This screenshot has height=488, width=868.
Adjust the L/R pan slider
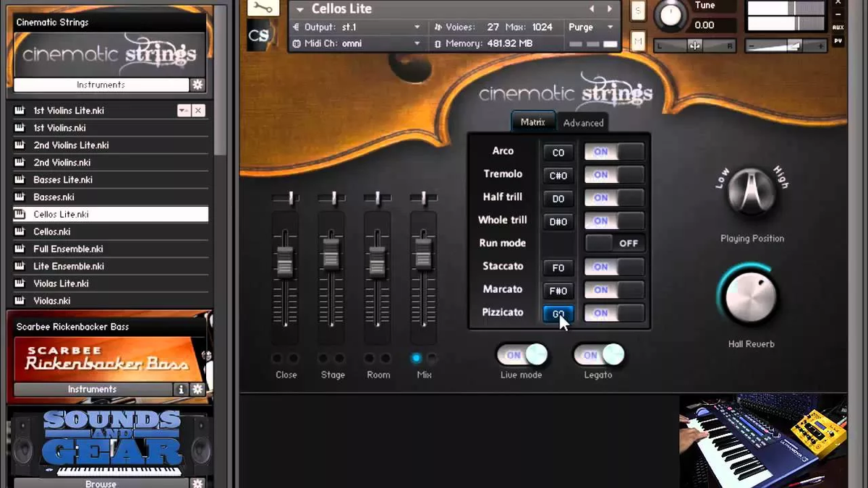(694, 46)
